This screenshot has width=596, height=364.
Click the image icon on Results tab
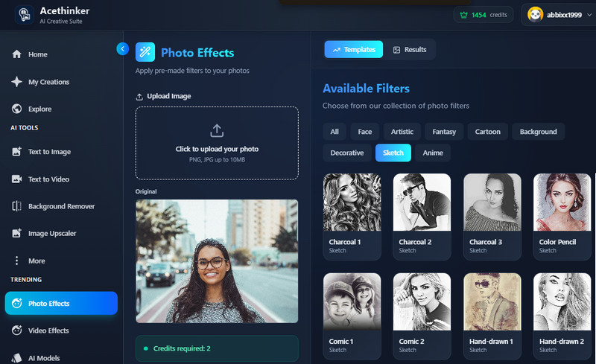pos(396,50)
